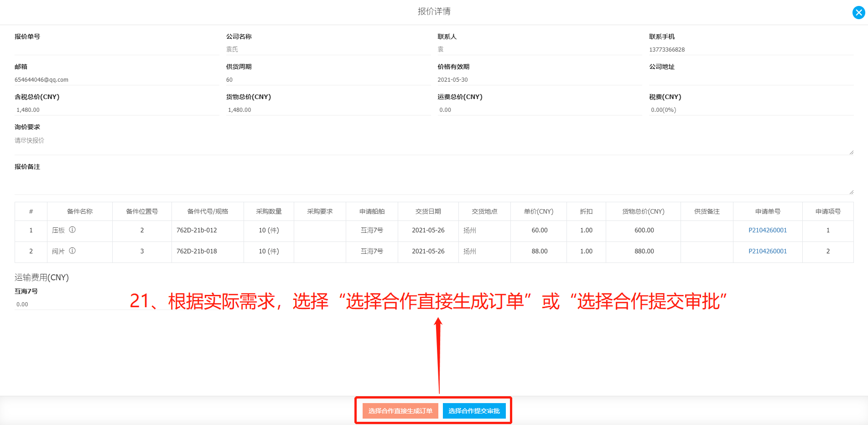Click goods total 880.00 cell
The height and width of the screenshot is (425, 868).
pyautogui.click(x=644, y=251)
